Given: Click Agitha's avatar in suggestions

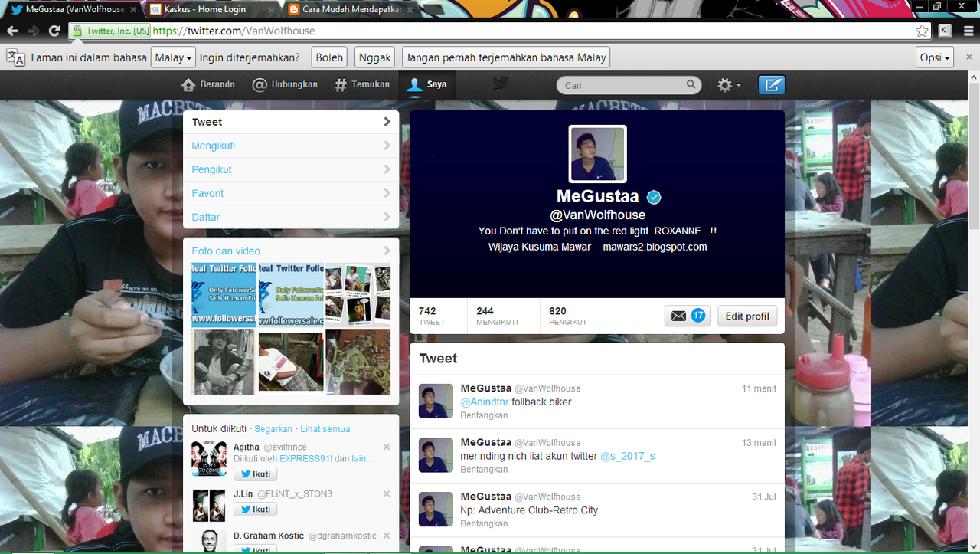Looking at the screenshot, I should tap(208, 459).
